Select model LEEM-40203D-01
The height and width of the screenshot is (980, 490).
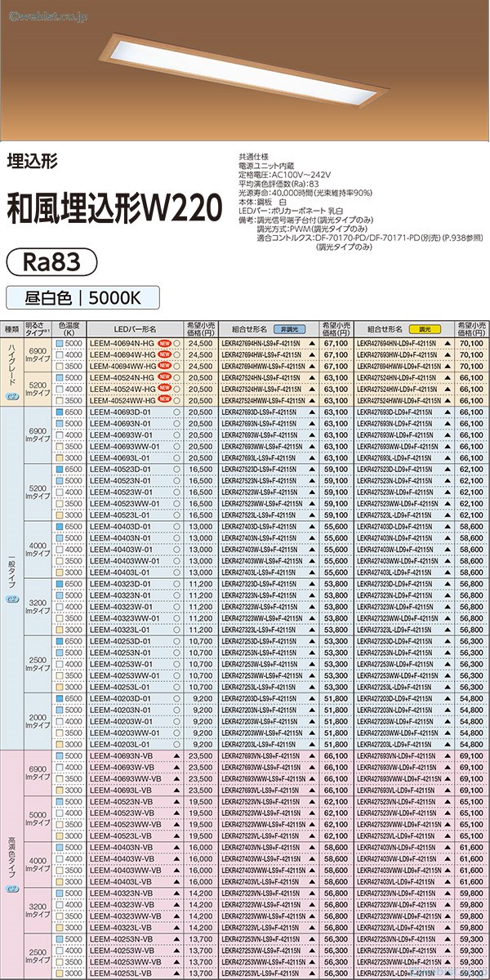coord(119,699)
